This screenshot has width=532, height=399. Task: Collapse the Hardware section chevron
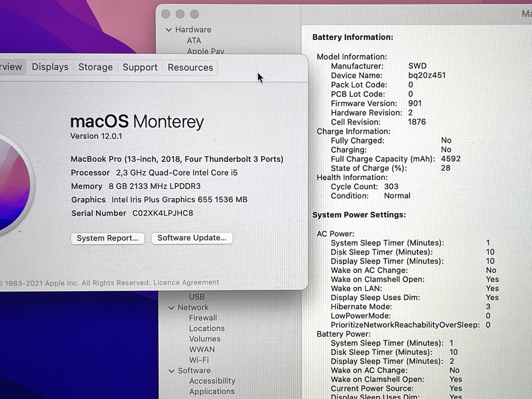coord(169,30)
